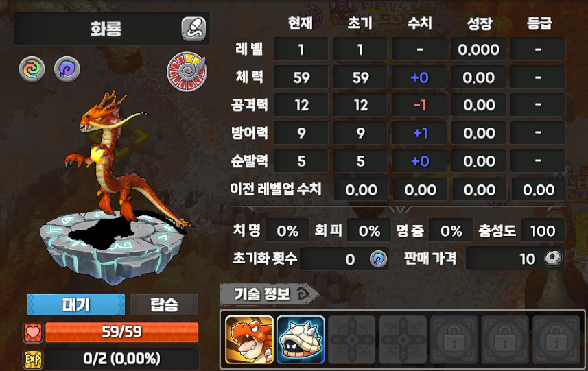Open the red circular wheel gauge

[187, 71]
